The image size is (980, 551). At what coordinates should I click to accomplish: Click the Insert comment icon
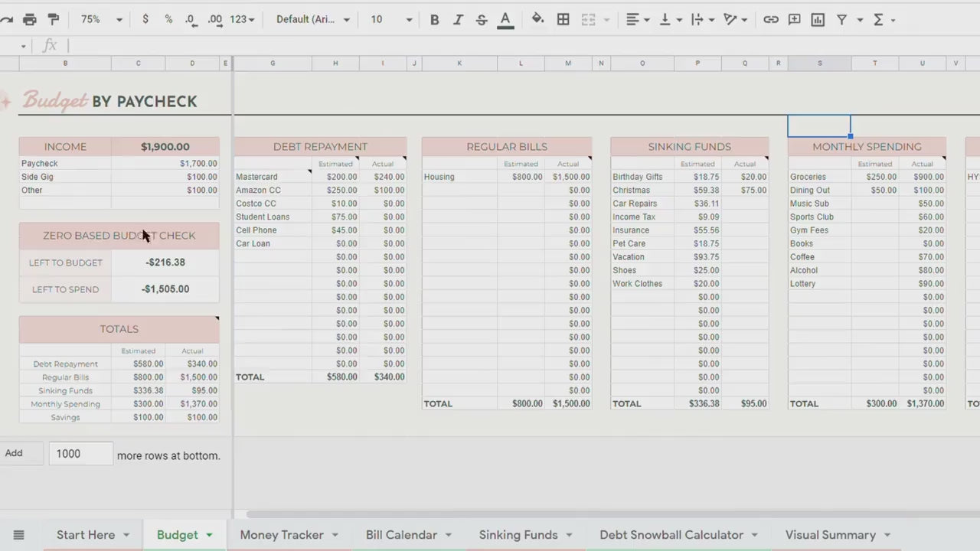(x=795, y=19)
